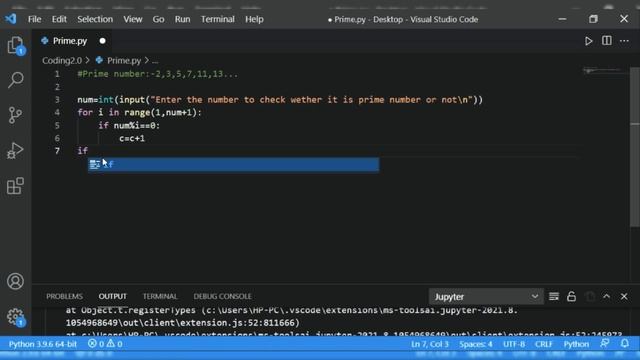Viewport: 640px width, 360px height.
Task: Click the feedback icon in status bar
Action: (x=604, y=344)
